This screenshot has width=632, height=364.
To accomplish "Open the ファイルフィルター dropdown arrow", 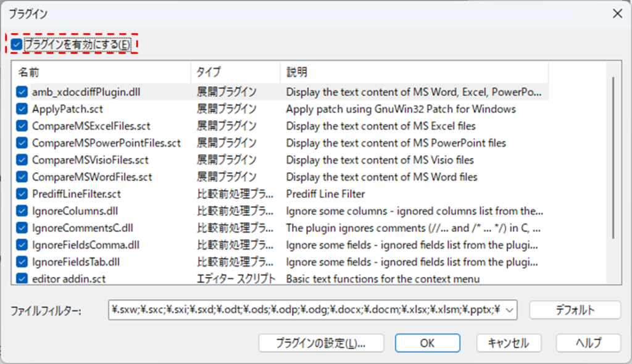I will coord(509,310).
